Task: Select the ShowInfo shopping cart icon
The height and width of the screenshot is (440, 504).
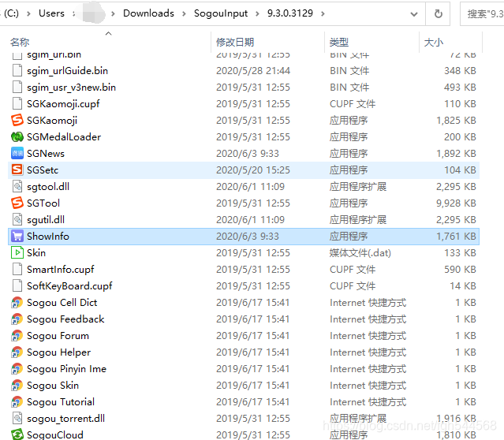Action: [17, 237]
